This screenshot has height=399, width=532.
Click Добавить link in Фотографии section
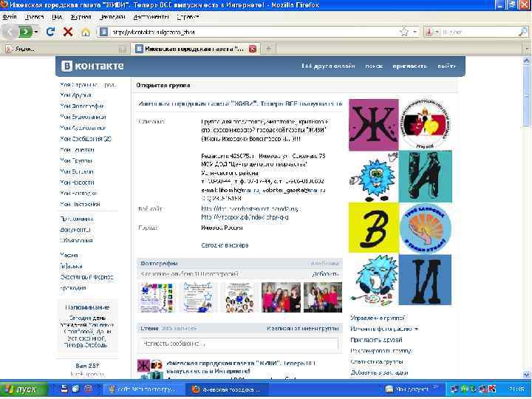[x=325, y=274]
